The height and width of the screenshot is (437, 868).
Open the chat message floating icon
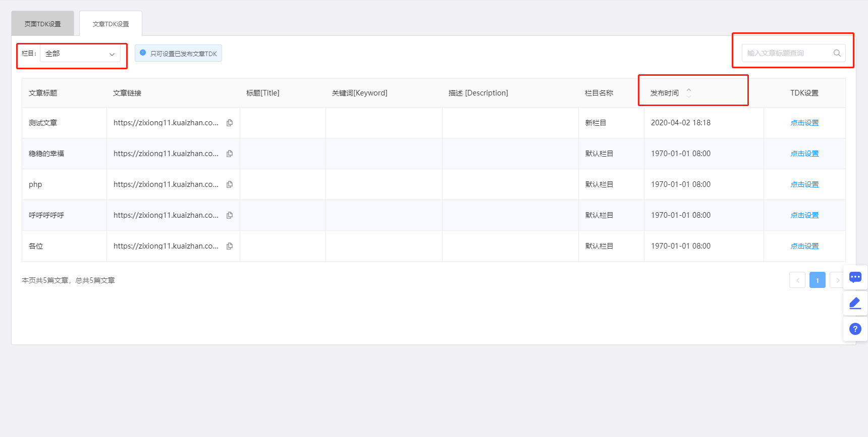pyautogui.click(x=855, y=277)
